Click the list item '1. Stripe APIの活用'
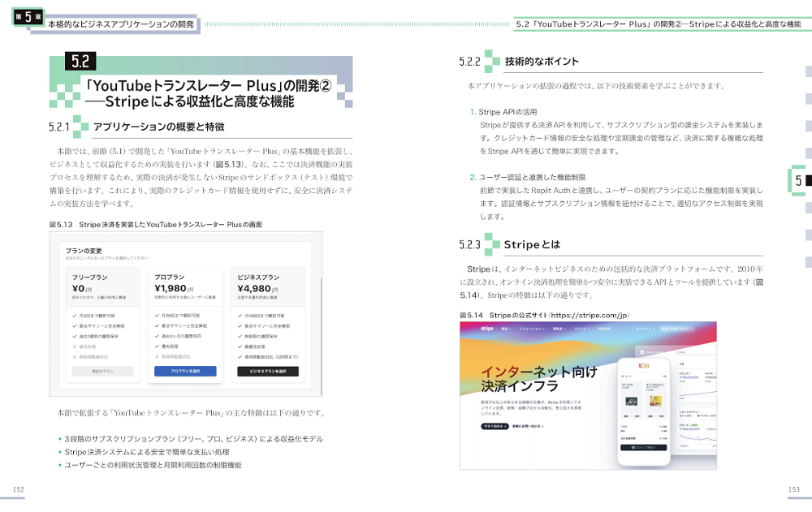This screenshot has height=512, width=812. 503,112
